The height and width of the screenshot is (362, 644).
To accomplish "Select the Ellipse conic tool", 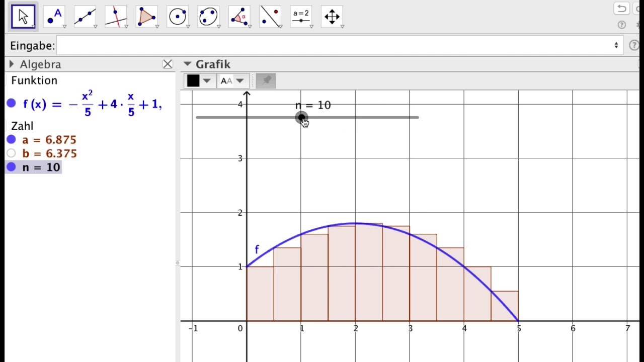I will pos(208,17).
